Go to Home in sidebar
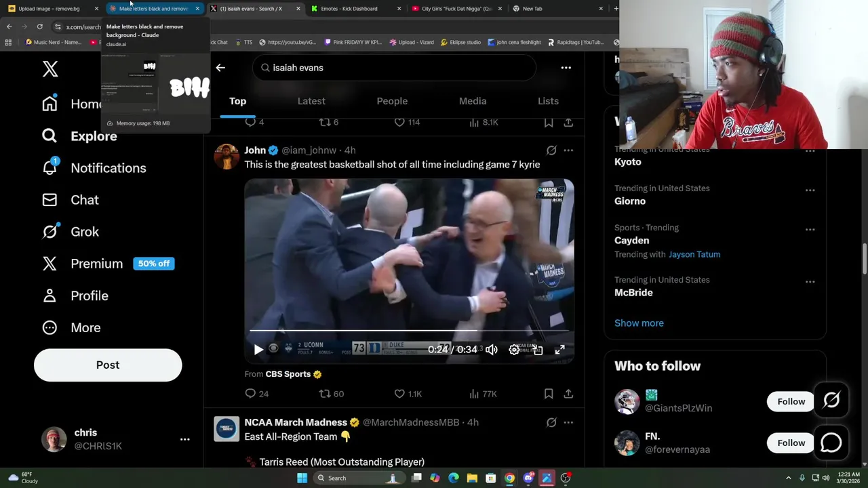 tap(71, 104)
